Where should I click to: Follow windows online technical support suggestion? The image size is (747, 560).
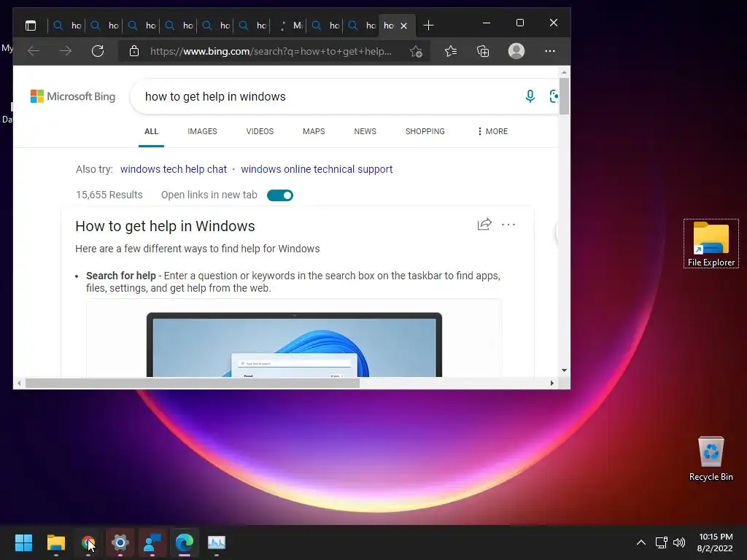click(317, 169)
